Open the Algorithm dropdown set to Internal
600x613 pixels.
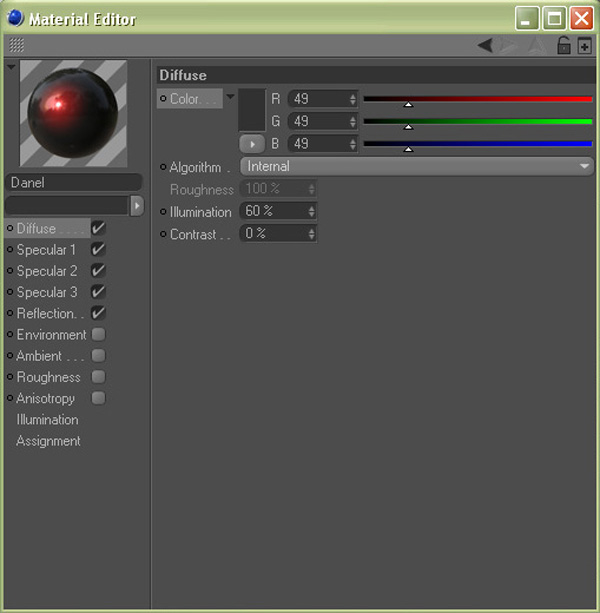pos(417,167)
